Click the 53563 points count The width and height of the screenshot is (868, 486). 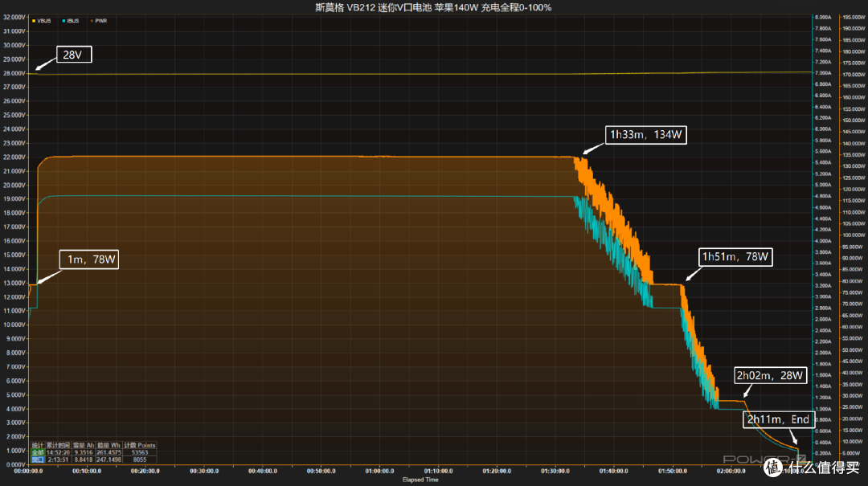tap(140, 453)
